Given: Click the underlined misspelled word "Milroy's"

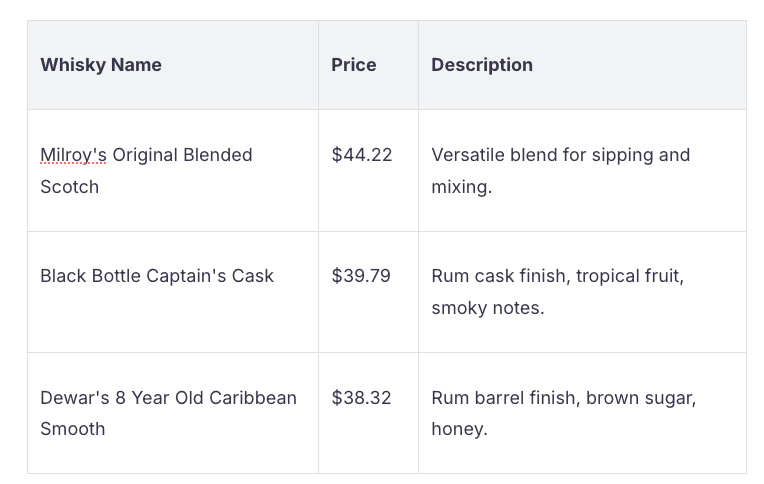Looking at the screenshot, I should [x=73, y=155].
